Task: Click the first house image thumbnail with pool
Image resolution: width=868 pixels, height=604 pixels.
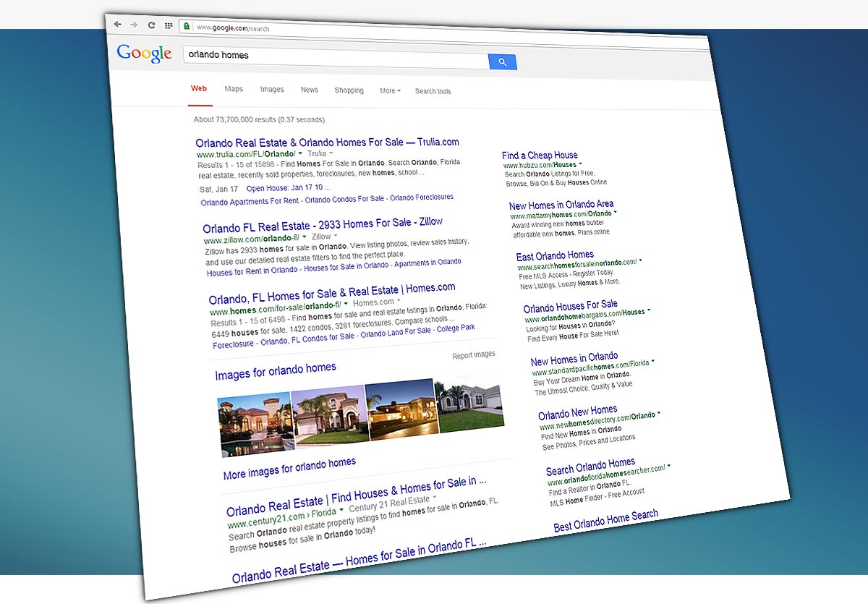Action: (x=256, y=426)
